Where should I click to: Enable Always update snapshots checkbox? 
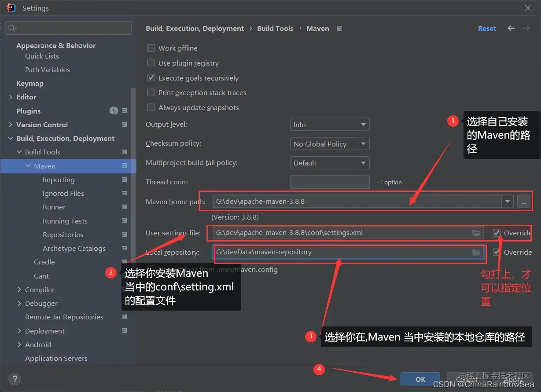(x=151, y=107)
